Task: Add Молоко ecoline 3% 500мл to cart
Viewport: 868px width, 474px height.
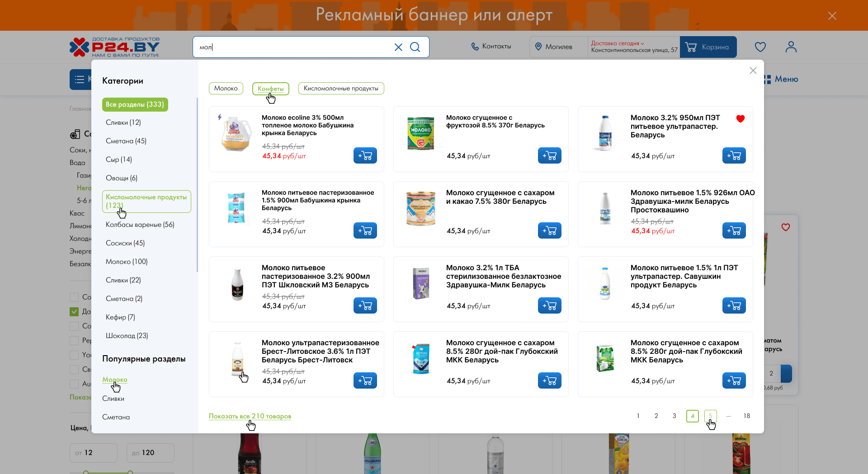Action: click(x=365, y=156)
